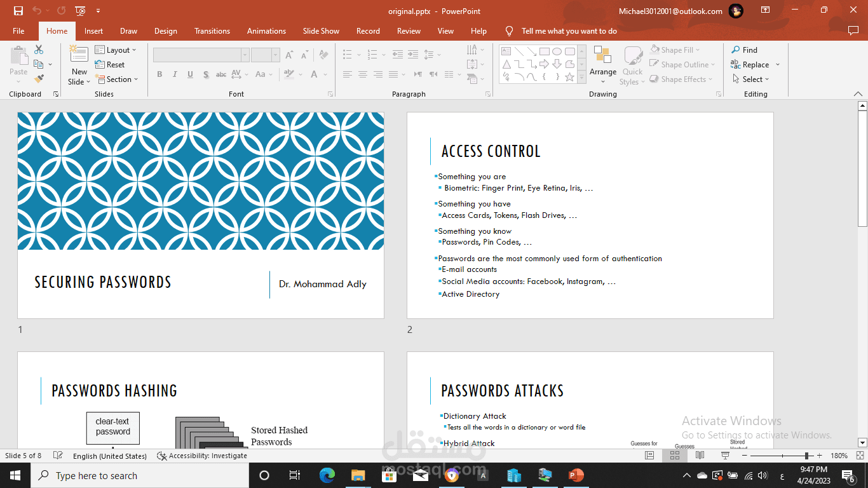Open File Explorer from the taskbar
The width and height of the screenshot is (868, 488).
pos(358,475)
